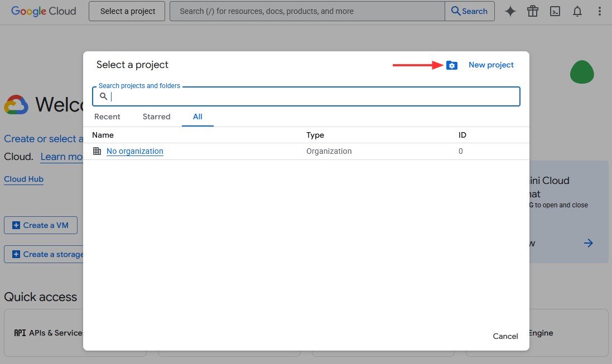Click the arrow icon on the Gemini card
This screenshot has height=364, width=612.
(x=588, y=243)
